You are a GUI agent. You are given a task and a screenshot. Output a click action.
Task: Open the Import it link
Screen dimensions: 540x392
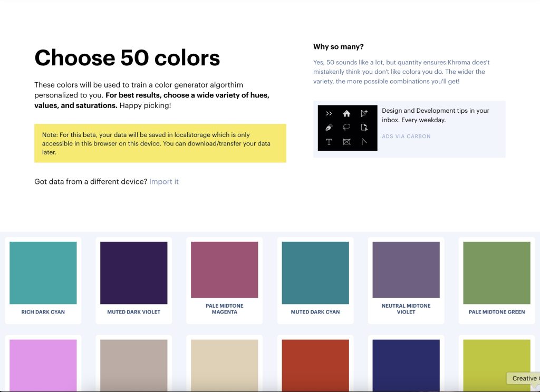163,182
